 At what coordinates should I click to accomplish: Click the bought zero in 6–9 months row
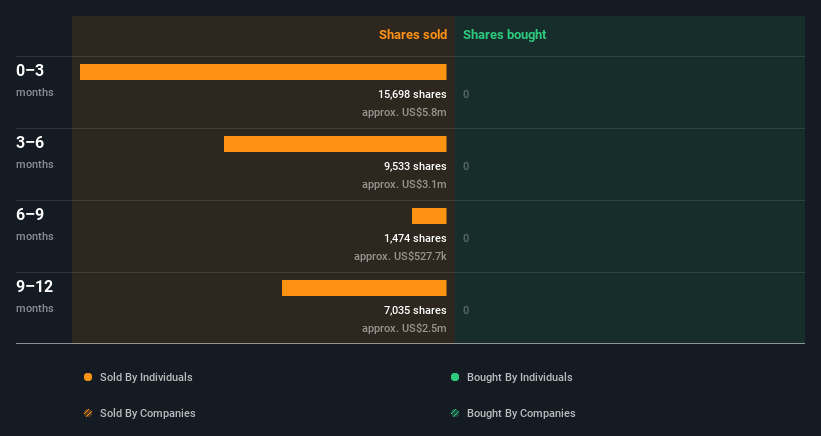466,238
